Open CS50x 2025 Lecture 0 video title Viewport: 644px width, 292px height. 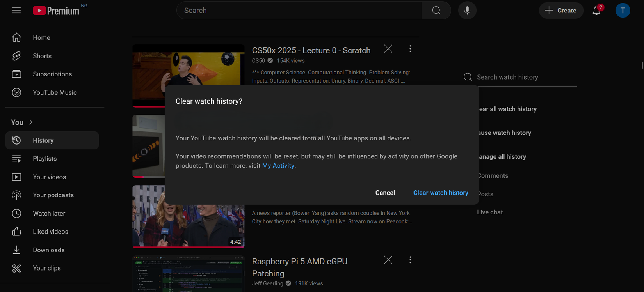click(x=311, y=50)
